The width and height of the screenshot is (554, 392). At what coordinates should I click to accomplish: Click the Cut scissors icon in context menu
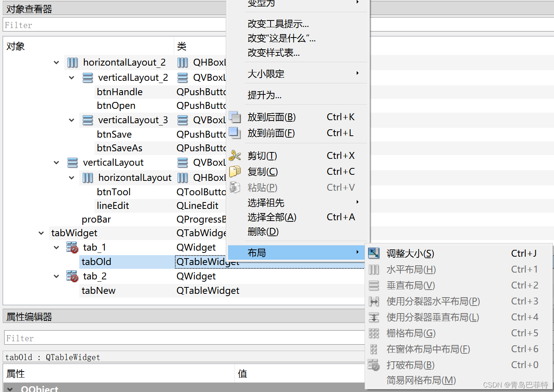[x=236, y=155]
